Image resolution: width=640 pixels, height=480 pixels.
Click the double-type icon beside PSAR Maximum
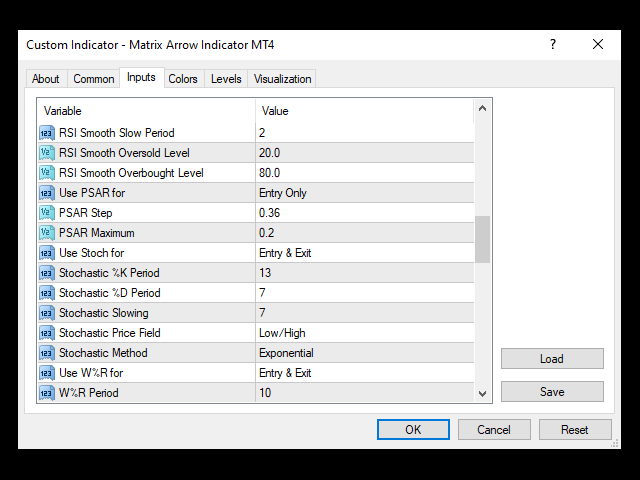point(47,233)
